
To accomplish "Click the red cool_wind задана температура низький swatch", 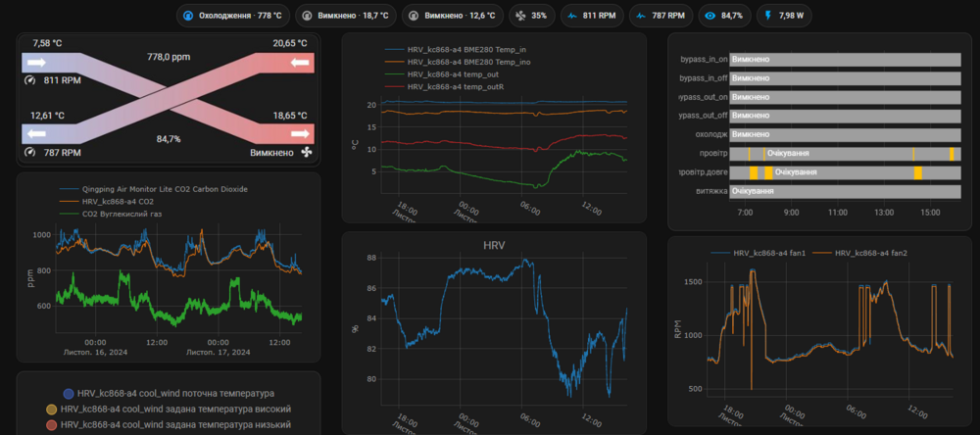I will click(x=52, y=424).
